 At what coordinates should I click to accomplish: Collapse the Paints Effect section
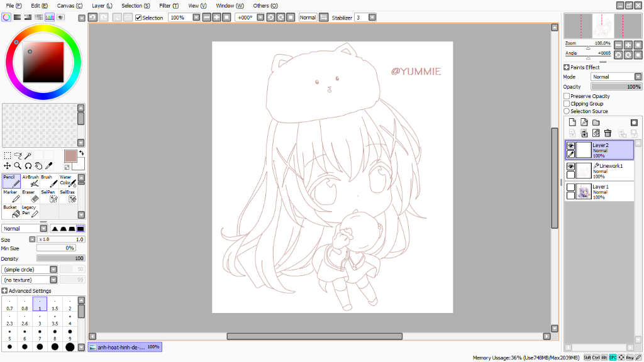(x=567, y=67)
